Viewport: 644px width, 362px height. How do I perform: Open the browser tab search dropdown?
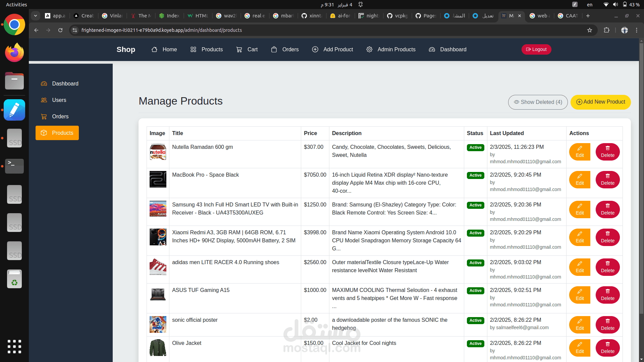(x=36, y=16)
